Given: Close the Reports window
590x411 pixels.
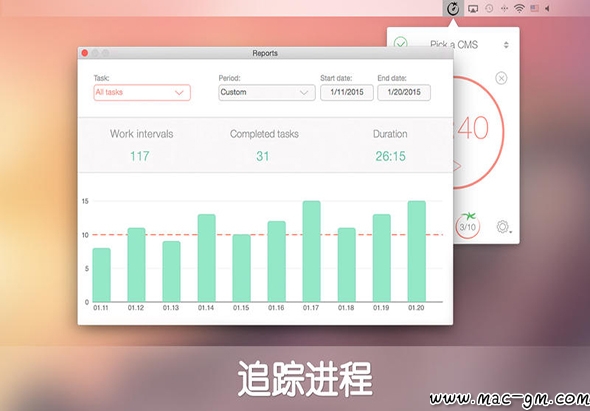Looking at the screenshot, I should pyautogui.click(x=85, y=53).
